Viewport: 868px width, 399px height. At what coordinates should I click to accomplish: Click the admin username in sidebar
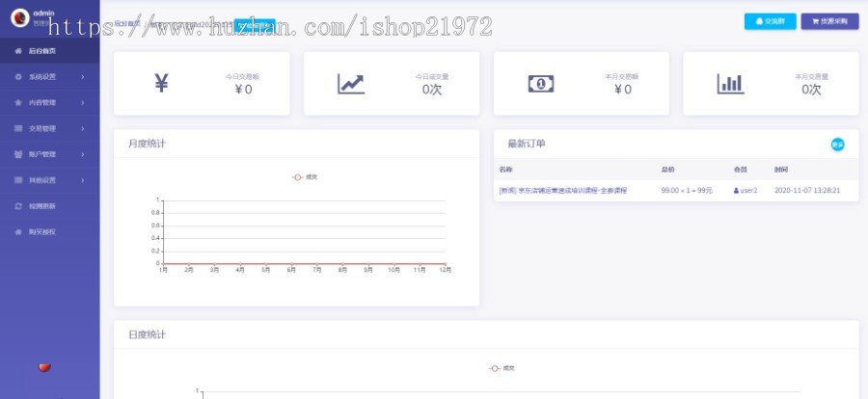tap(43, 13)
